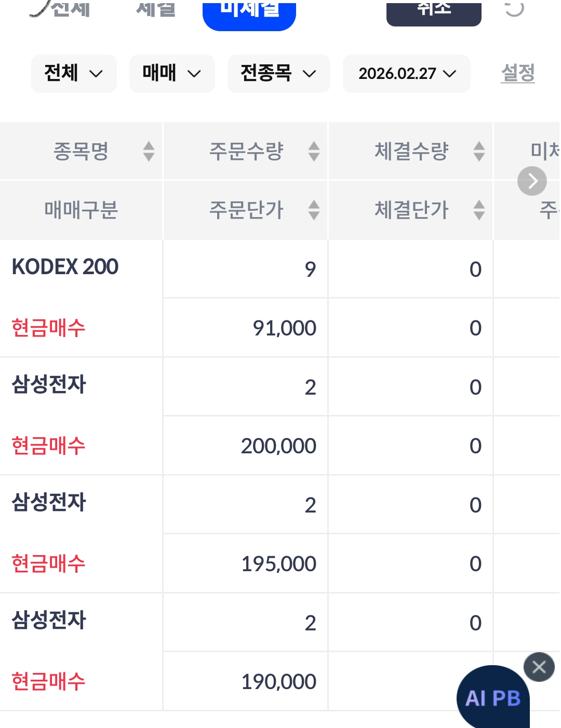Select the KODEX 200 order row
Viewport: 561px width, 728px height.
pyautogui.click(x=65, y=267)
